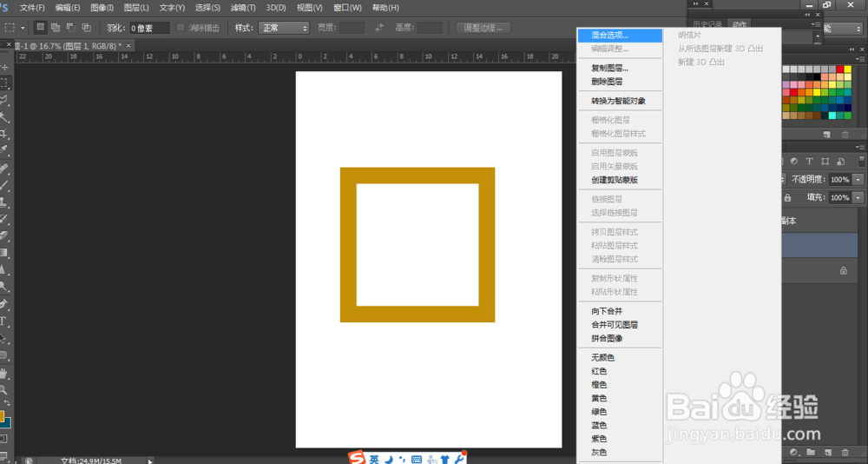
Task: Select the Eraser tool
Action: [x=4, y=235]
